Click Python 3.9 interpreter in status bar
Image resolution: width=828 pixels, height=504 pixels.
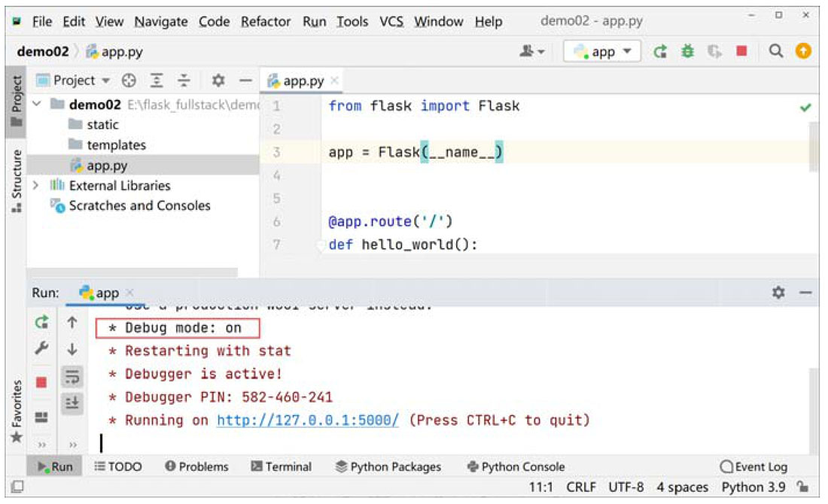(753, 487)
